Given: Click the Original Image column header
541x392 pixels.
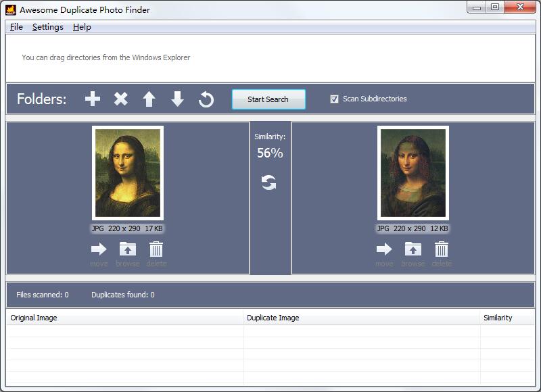Looking at the screenshot, I should point(124,318).
